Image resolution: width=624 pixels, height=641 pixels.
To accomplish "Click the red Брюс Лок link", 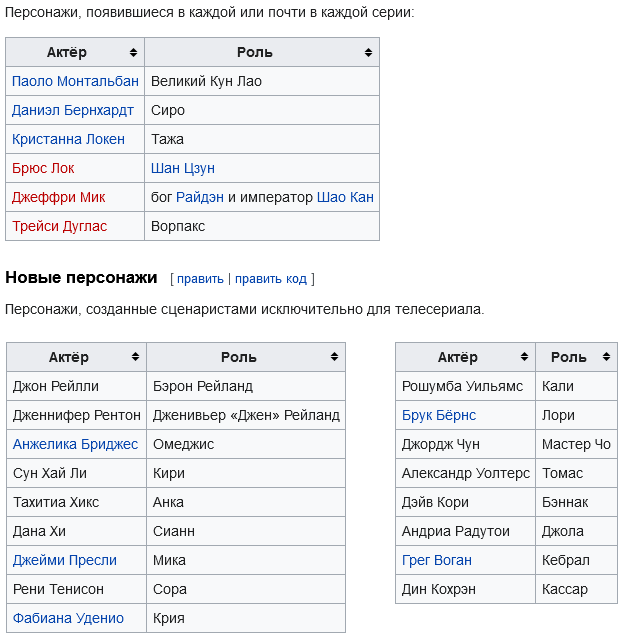I will pyautogui.click(x=43, y=168).
